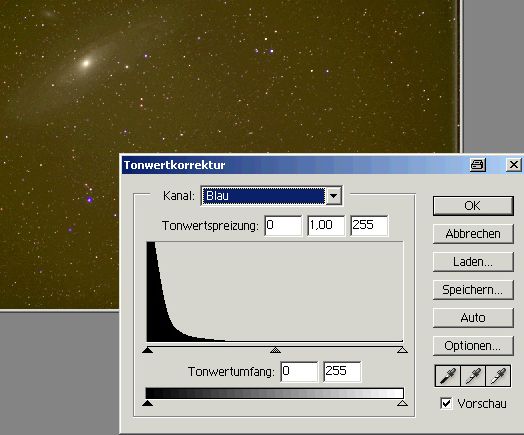Select the black point eyedropper

(448, 376)
